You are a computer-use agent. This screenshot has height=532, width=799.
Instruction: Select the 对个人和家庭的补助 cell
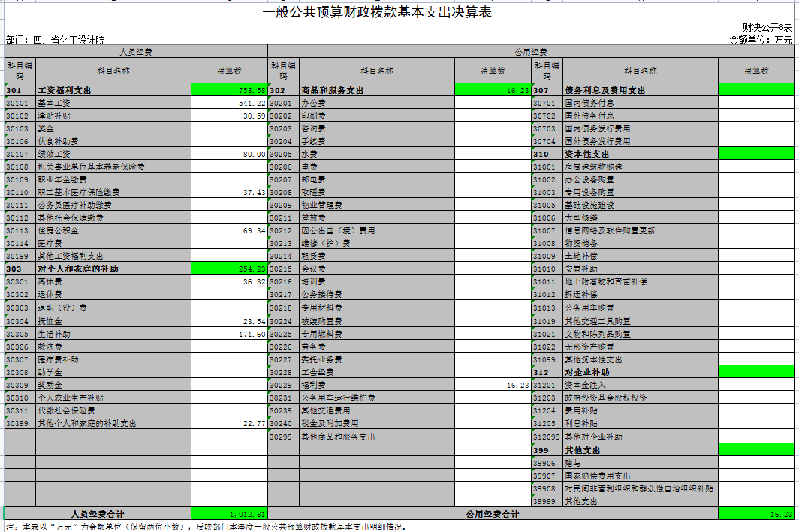pos(113,269)
